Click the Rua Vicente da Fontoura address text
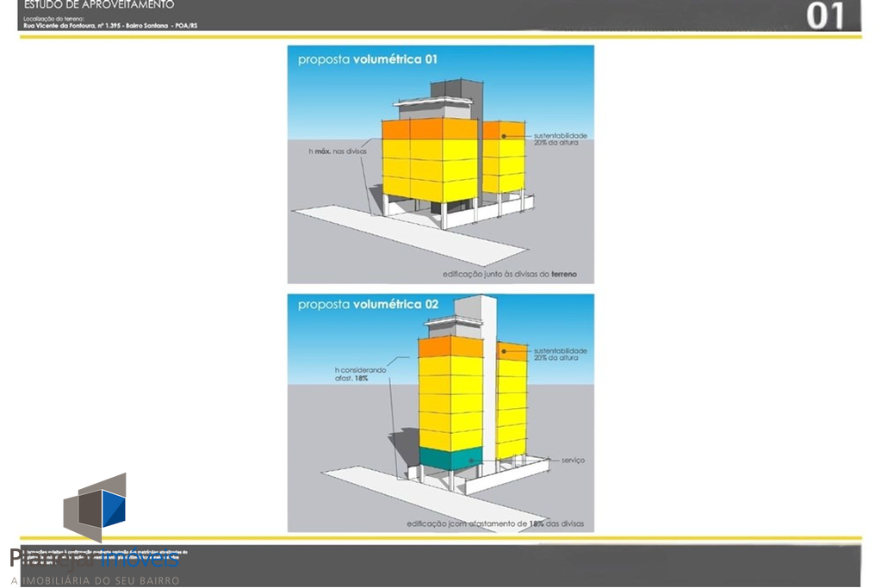Viewport: 882px width, 588px height. tap(110, 26)
